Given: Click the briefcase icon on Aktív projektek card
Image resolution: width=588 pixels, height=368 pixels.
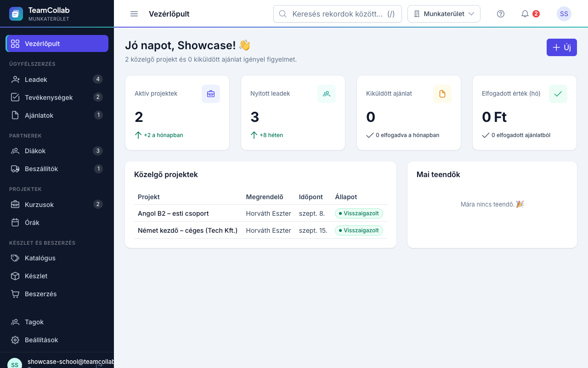Looking at the screenshot, I should [x=211, y=94].
